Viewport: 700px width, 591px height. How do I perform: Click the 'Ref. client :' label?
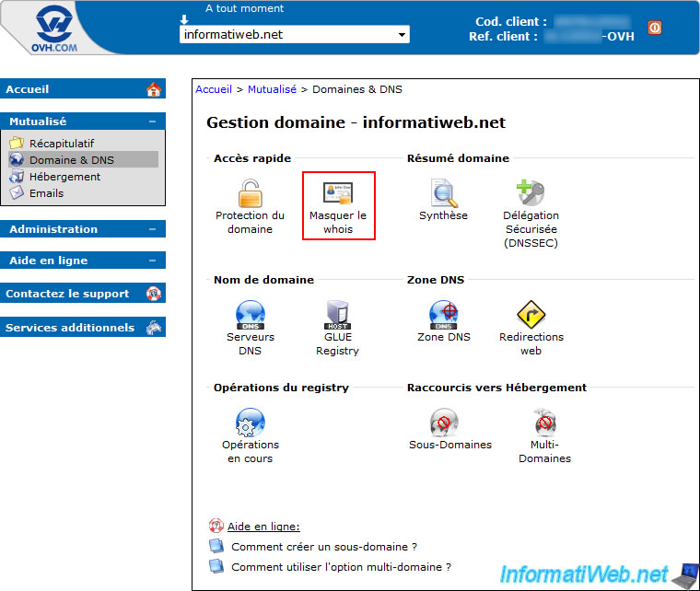point(503,36)
